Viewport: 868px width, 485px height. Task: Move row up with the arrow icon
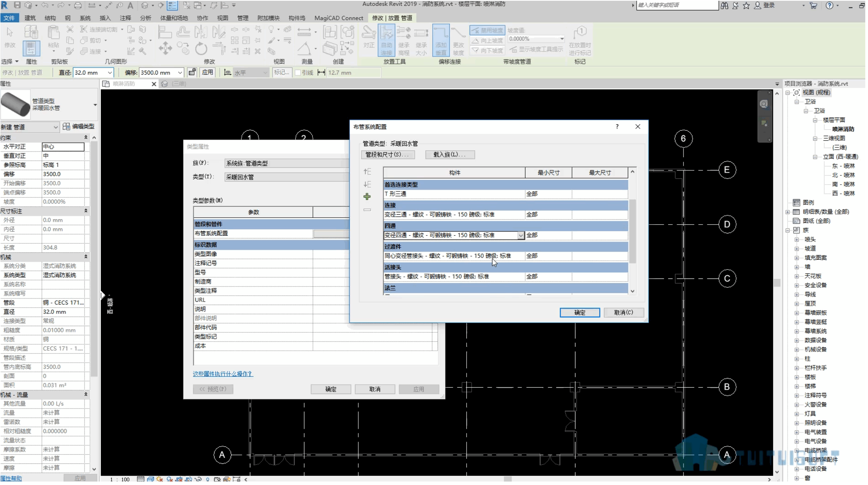[x=367, y=172]
